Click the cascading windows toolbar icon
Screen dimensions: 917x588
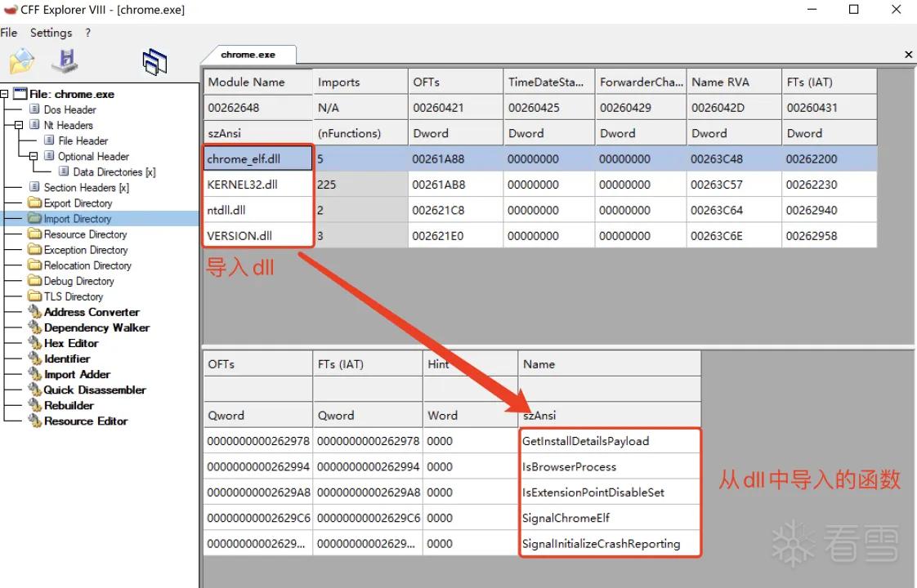coord(154,62)
